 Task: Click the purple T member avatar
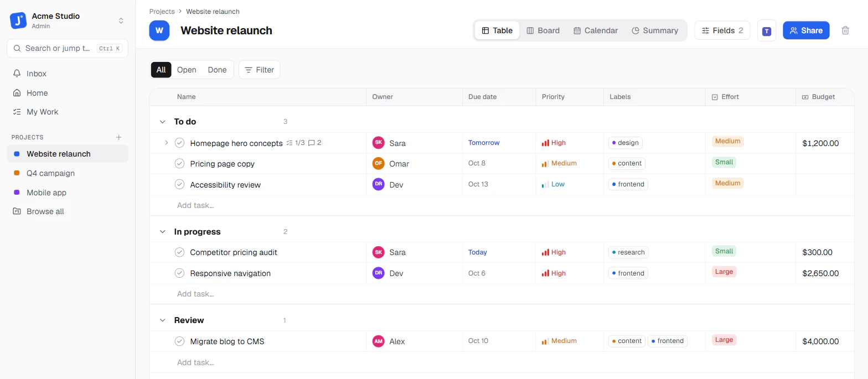767,31
